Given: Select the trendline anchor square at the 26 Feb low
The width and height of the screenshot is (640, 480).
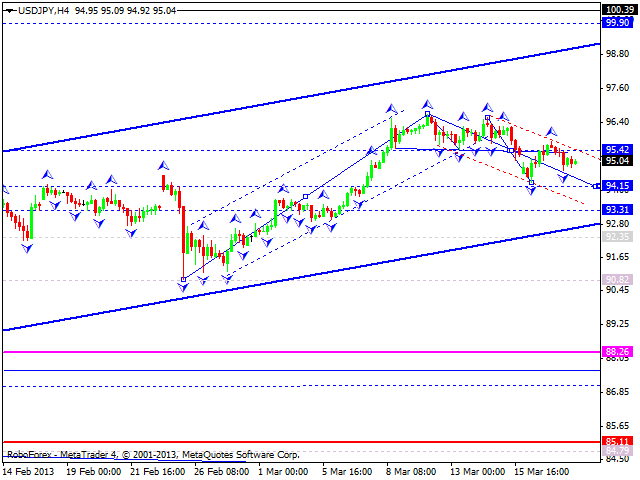Looking at the screenshot, I should [183, 279].
